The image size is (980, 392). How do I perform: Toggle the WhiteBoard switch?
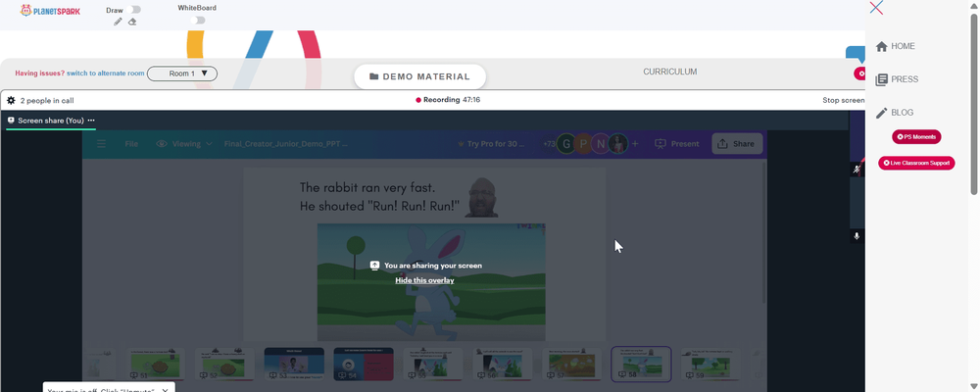[198, 20]
